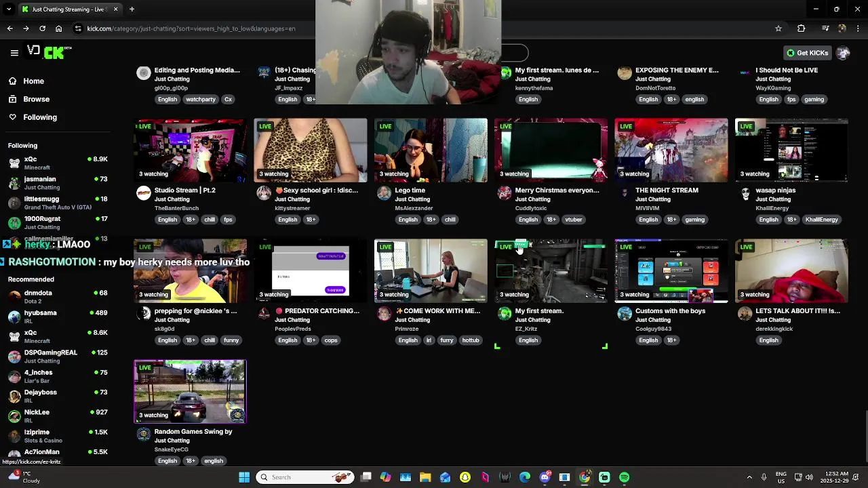Viewport: 868px width, 488px height.
Task: Click the vtuber tag under Cuddlytoxic
Action: click(x=574, y=220)
